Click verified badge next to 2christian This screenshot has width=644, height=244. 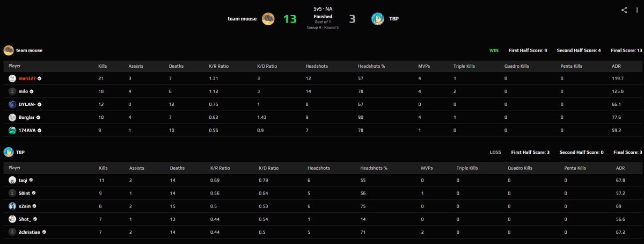click(x=45, y=232)
